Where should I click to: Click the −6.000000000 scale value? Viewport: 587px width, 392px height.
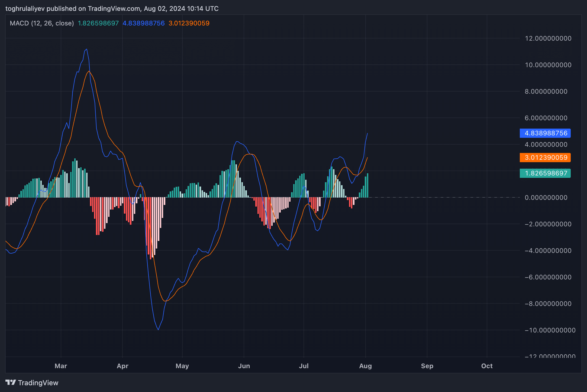(548, 277)
